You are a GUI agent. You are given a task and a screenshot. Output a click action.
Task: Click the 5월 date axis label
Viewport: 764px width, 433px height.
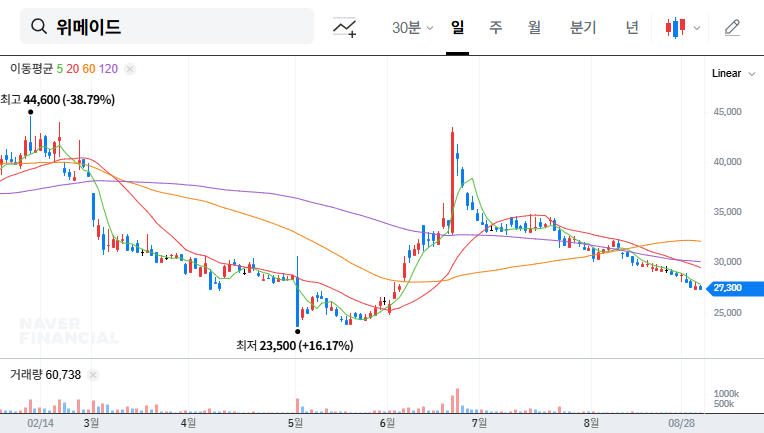[x=295, y=423]
